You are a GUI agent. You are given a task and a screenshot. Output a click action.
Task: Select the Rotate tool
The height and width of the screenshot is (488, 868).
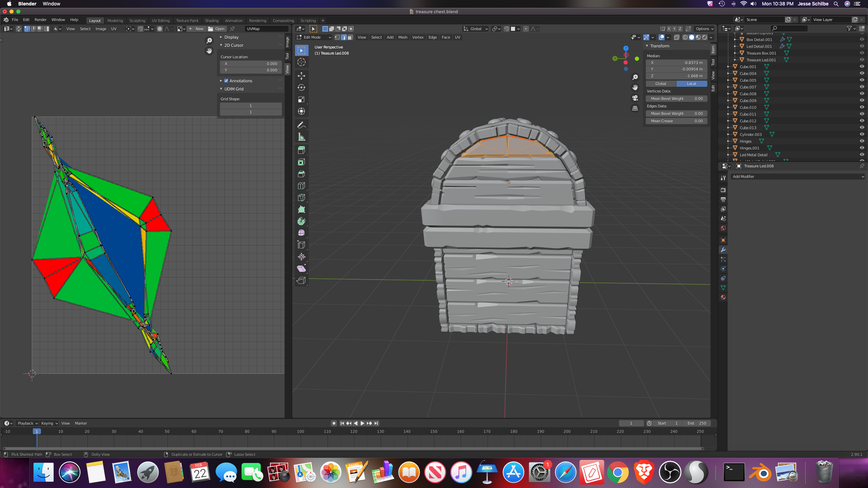[301, 87]
